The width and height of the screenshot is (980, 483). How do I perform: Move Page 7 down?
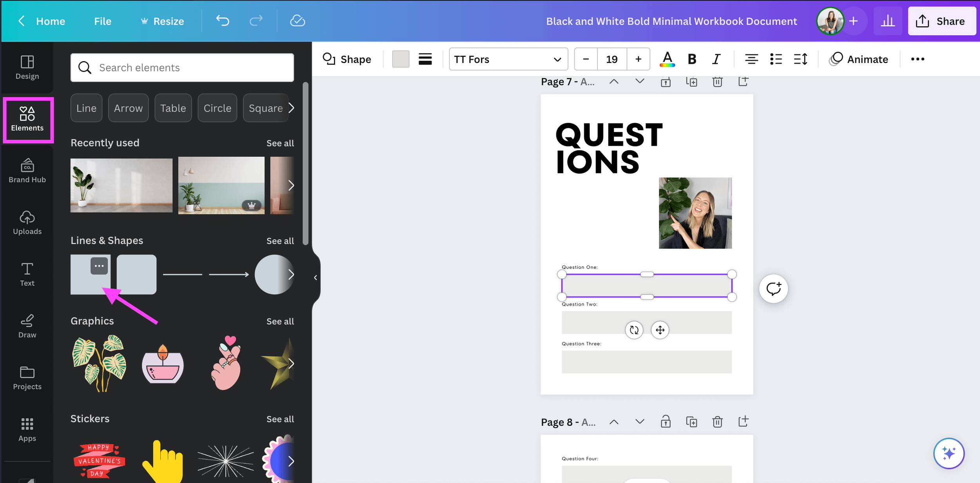[x=640, y=81]
